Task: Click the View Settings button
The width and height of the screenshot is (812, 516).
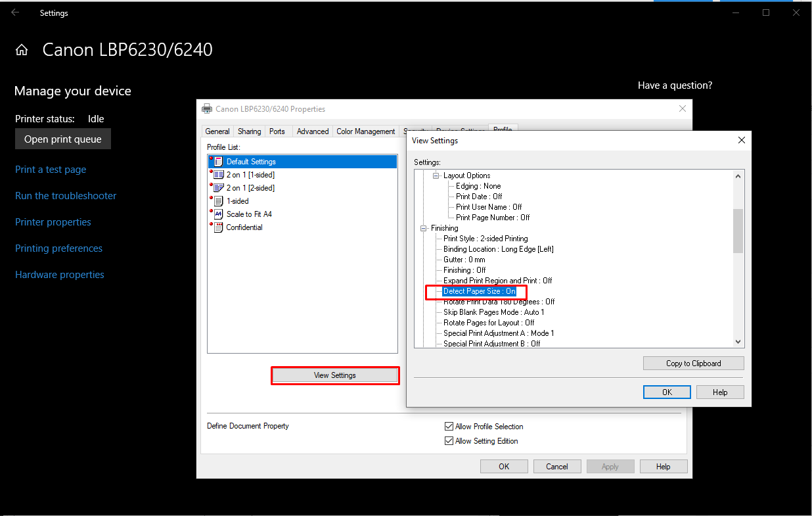Action: 335,375
